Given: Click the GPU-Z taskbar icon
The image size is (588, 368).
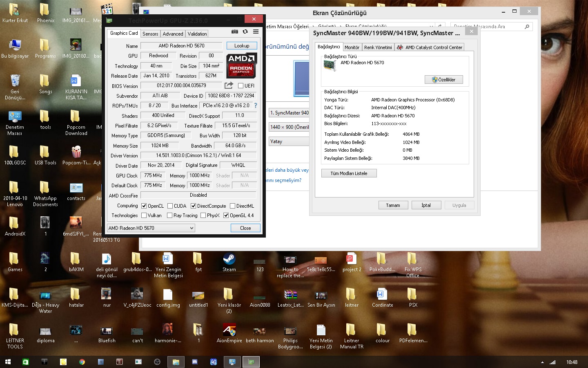Looking at the screenshot, I should click(251, 362).
